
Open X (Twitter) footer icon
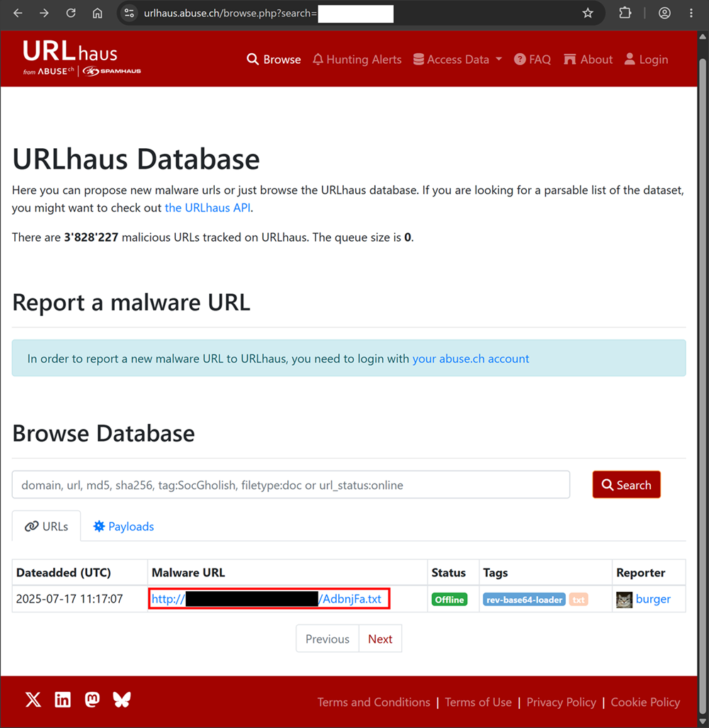click(x=33, y=699)
